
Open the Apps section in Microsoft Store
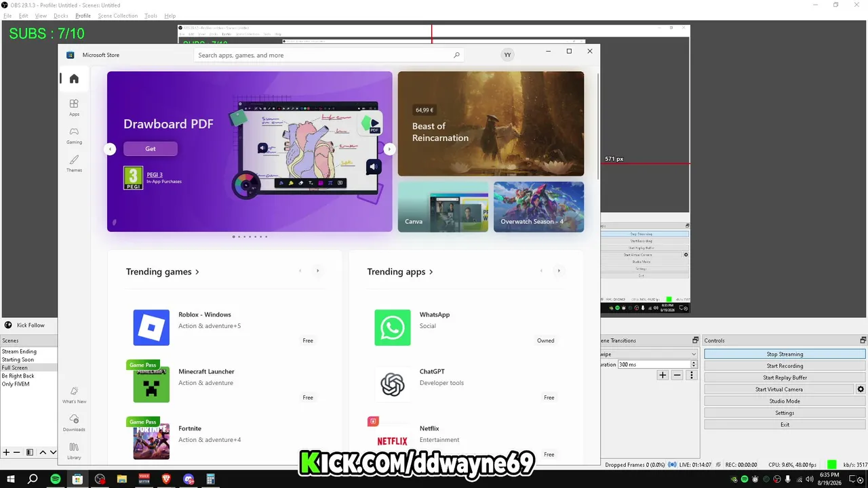pyautogui.click(x=74, y=107)
